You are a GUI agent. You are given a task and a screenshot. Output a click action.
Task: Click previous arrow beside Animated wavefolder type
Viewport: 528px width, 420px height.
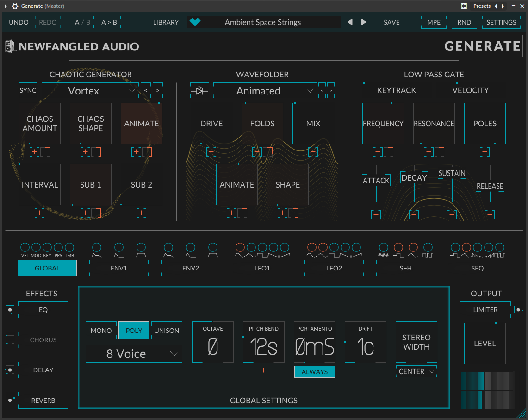(x=322, y=90)
